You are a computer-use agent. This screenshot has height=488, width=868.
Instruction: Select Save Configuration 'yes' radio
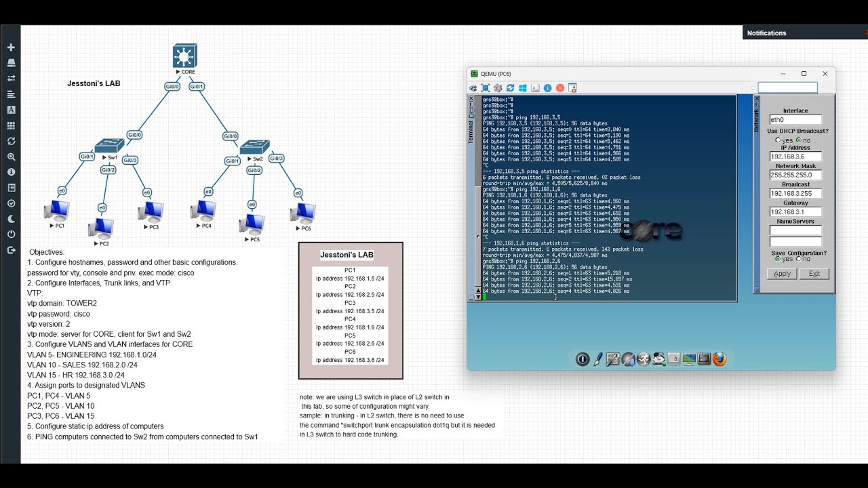(x=778, y=259)
